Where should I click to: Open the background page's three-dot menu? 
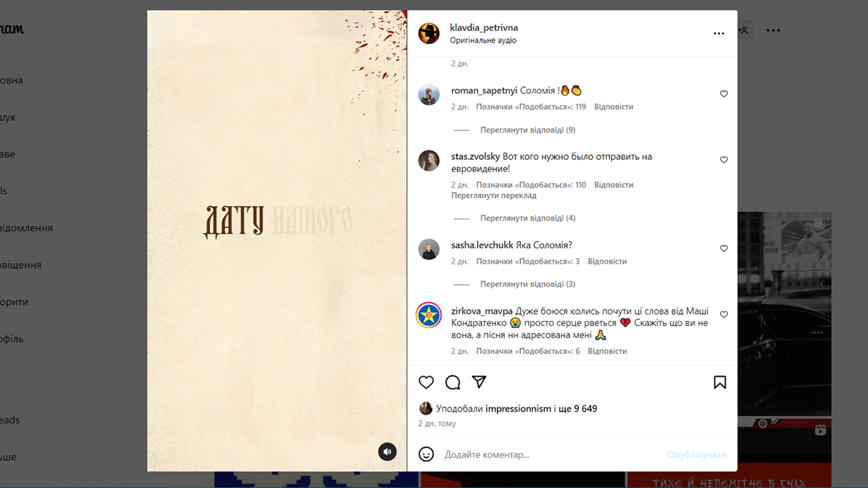point(773,30)
